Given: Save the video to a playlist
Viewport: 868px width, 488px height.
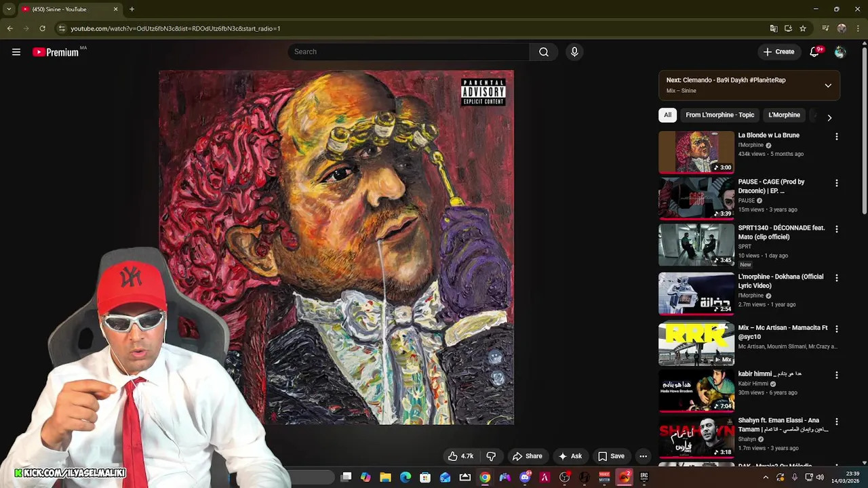Looking at the screenshot, I should [x=610, y=456].
